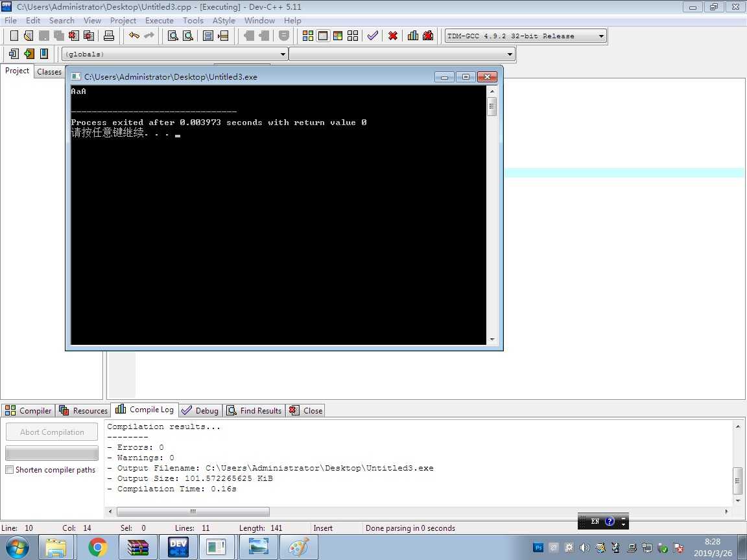Image resolution: width=747 pixels, height=560 pixels.
Task: Click the Close All files toolbar icon
Action: [x=89, y=36]
